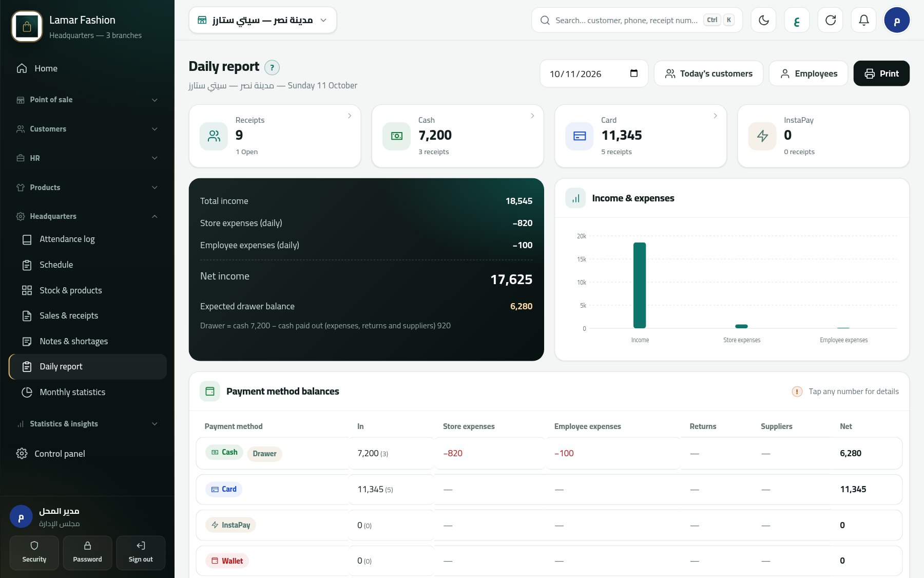Open the Schedule page
The image size is (924, 578).
[87, 265]
